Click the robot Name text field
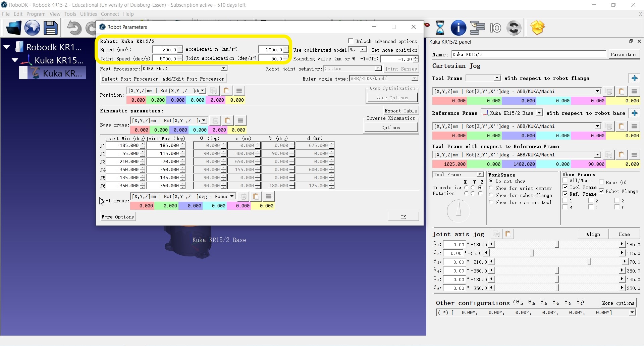This screenshot has height=346, width=644. point(529,54)
